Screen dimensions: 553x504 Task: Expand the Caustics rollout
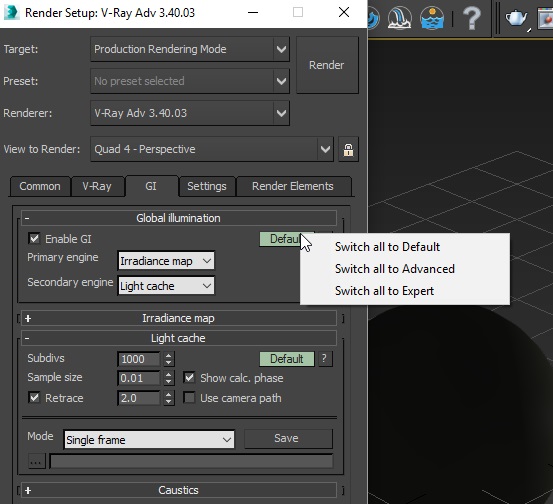coord(178,490)
